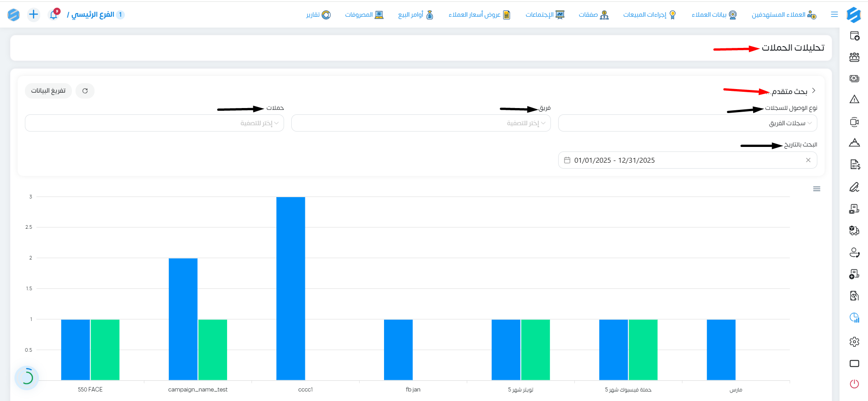Clear the date range with the X
868x401 pixels.
pyautogui.click(x=808, y=160)
